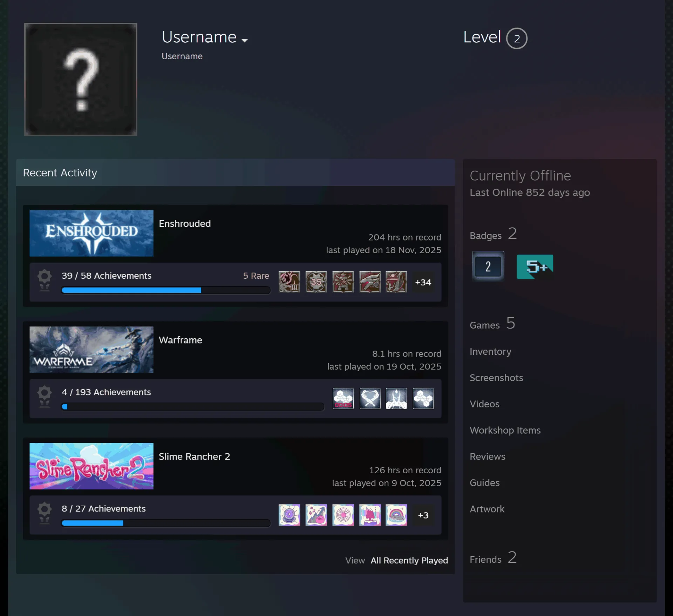Screen dimensions: 673x616
Task: Click the Warframe game title link
Action: pos(181,340)
